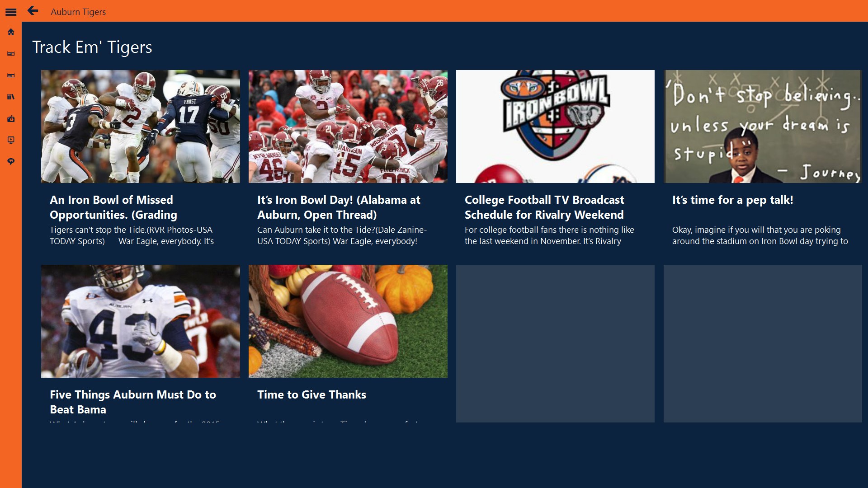Open the video monitor sidebar icon
The width and height of the screenshot is (868, 488).
tap(11, 140)
